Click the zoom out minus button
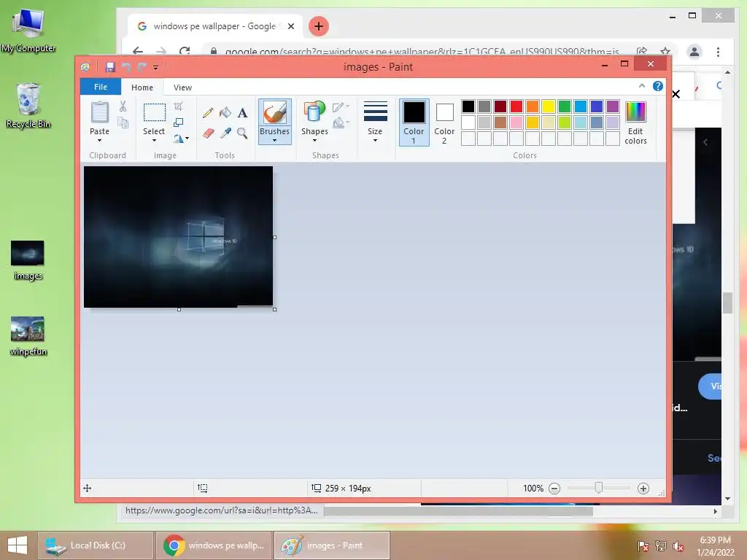 [x=554, y=488]
